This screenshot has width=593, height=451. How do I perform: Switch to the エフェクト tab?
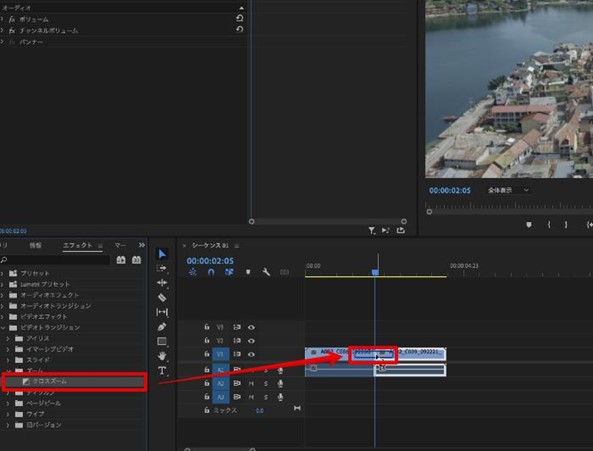coord(78,245)
